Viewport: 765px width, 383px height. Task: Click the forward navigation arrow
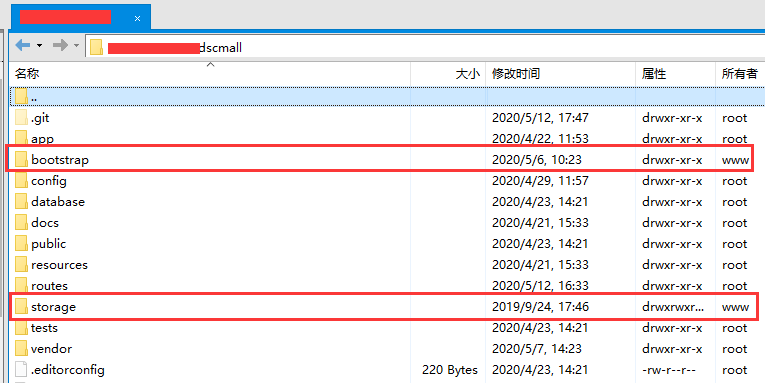(x=60, y=46)
